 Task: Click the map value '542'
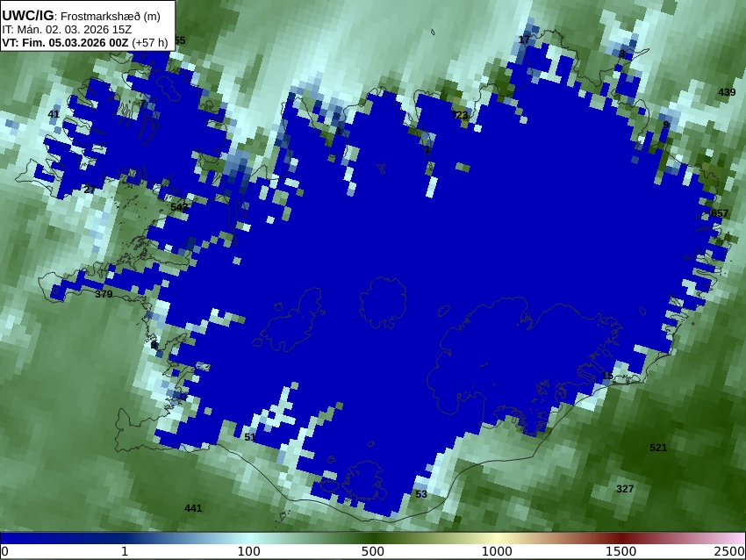179,207
